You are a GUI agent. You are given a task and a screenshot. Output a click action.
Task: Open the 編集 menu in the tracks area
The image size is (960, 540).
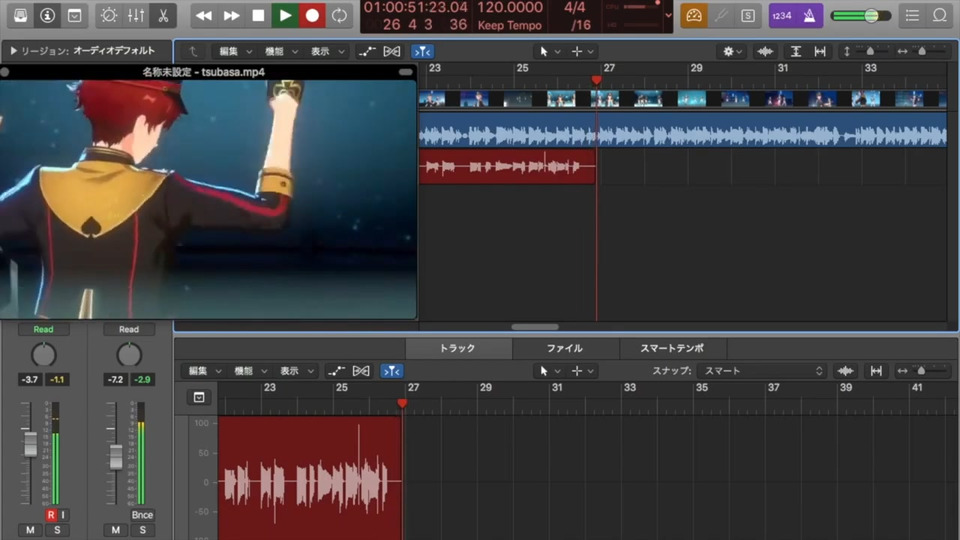point(235,51)
